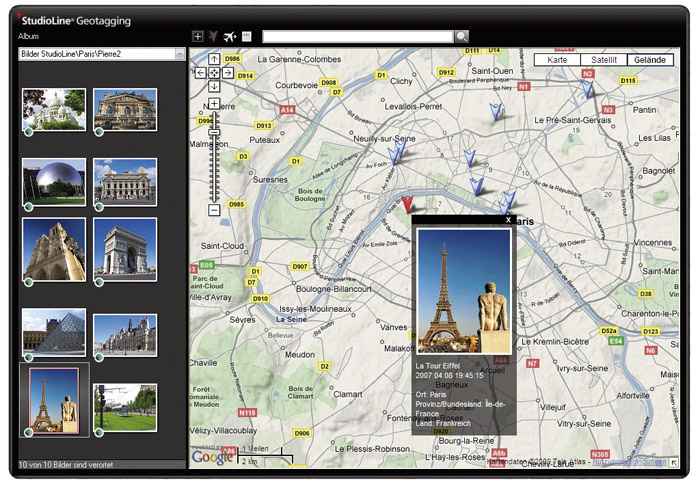Click globe icon on Sacré-Cœur thumbnail

pyautogui.click(x=29, y=132)
